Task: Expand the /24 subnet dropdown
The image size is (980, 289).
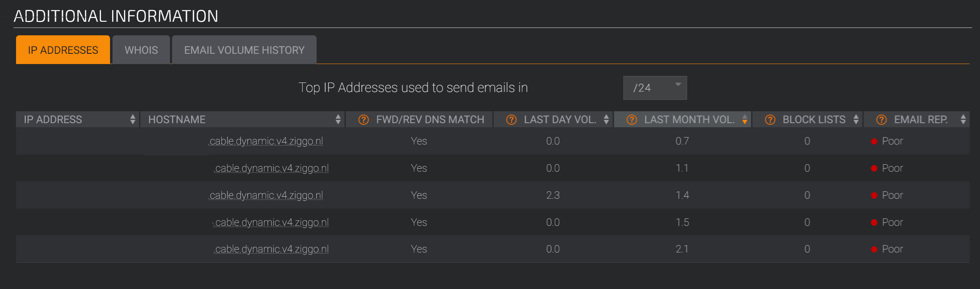Action: pyautogui.click(x=655, y=88)
